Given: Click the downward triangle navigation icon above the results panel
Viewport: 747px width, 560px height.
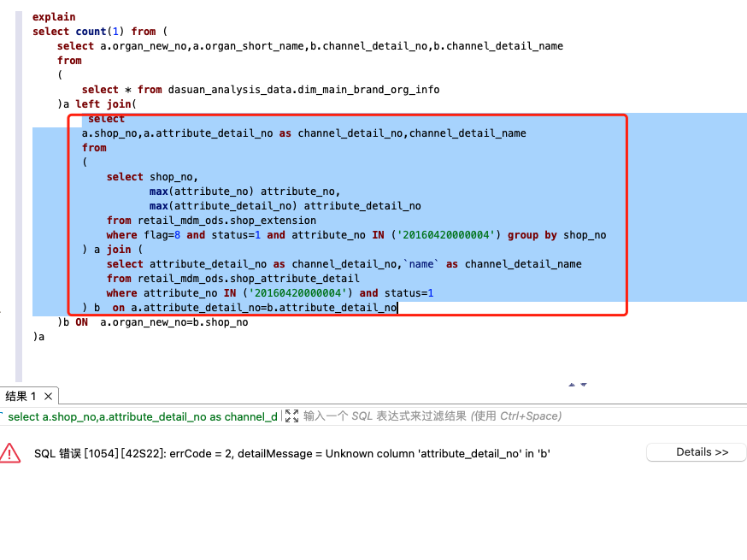Looking at the screenshot, I should (x=583, y=384).
